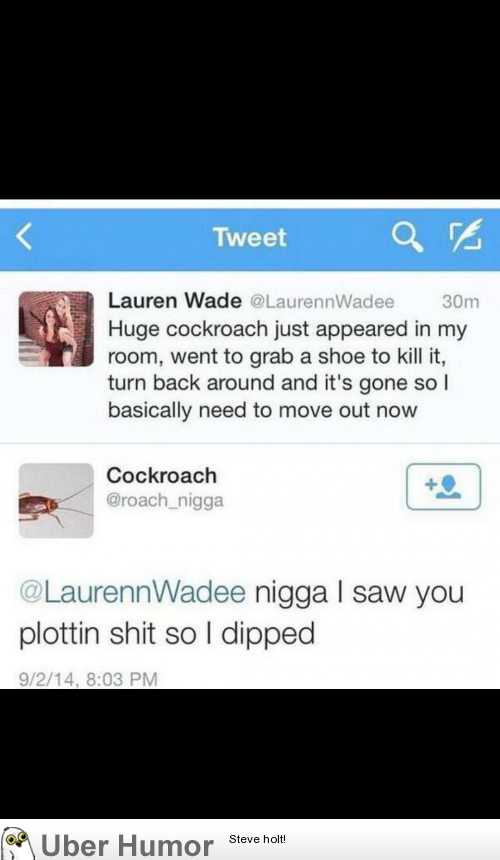This screenshot has height=860, width=500.
Task: Click the 'basically need to move out now' line
Action: 262,410
